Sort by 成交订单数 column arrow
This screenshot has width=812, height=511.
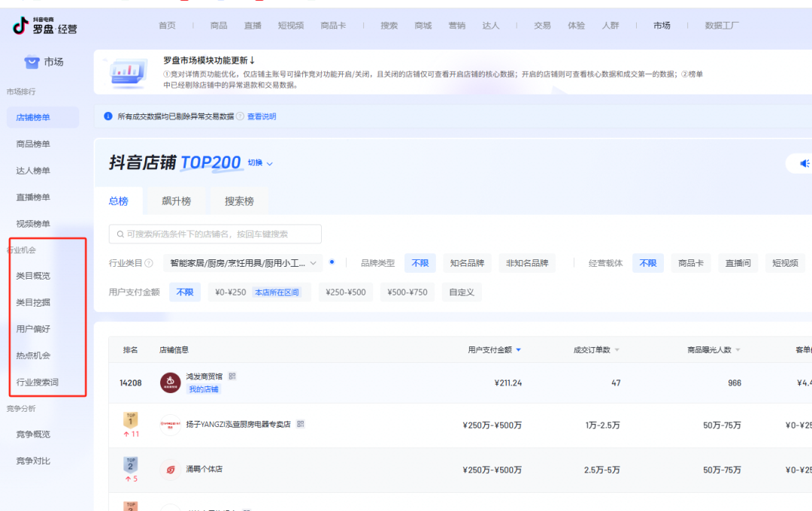click(617, 350)
